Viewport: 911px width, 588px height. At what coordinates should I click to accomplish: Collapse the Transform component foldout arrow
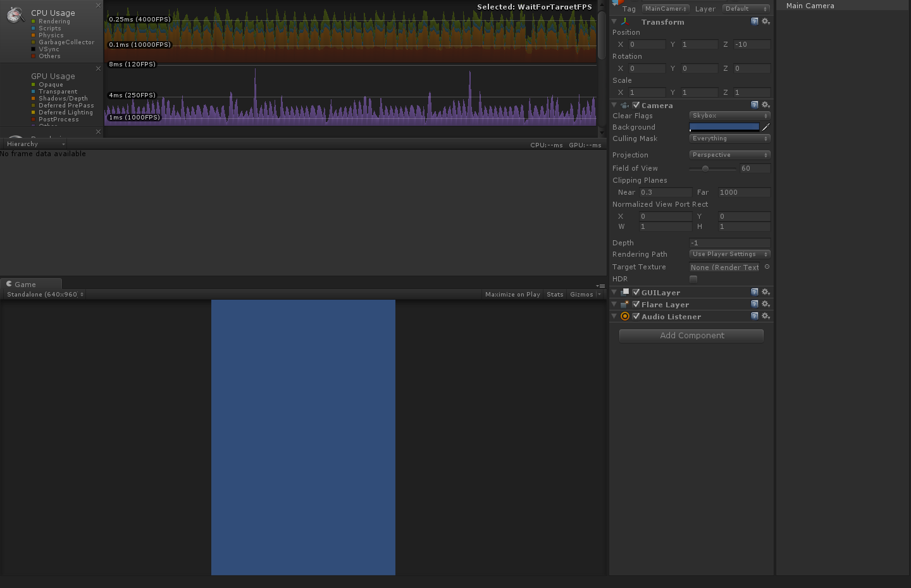[x=614, y=21]
